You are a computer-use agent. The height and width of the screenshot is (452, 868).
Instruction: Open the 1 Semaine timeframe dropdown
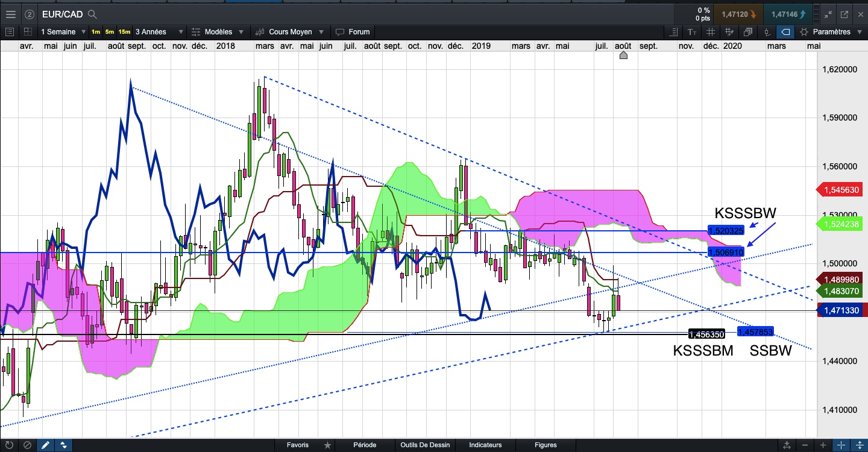(63, 32)
